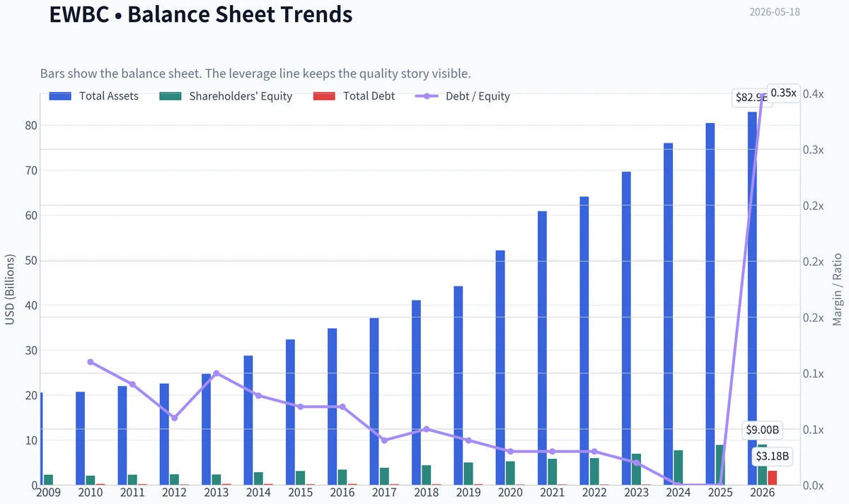Click the 2016 Total Assets bar
The width and height of the screenshot is (849, 504).
(333, 406)
